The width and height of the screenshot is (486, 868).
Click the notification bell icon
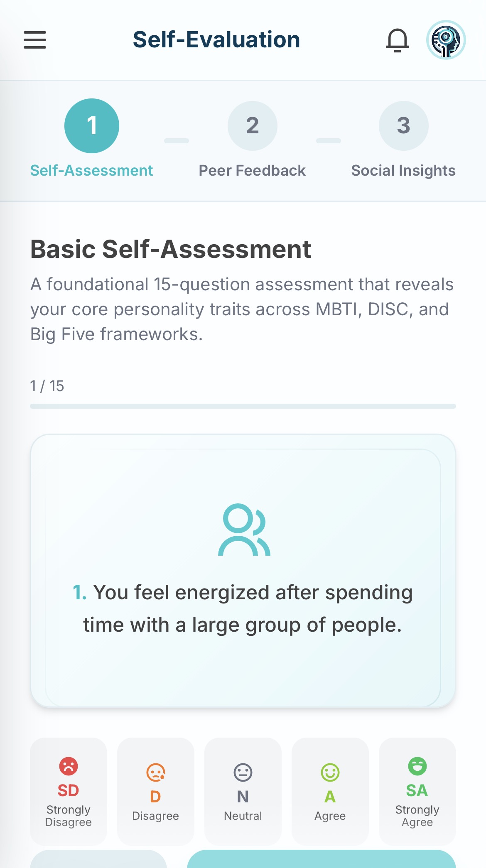(398, 40)
